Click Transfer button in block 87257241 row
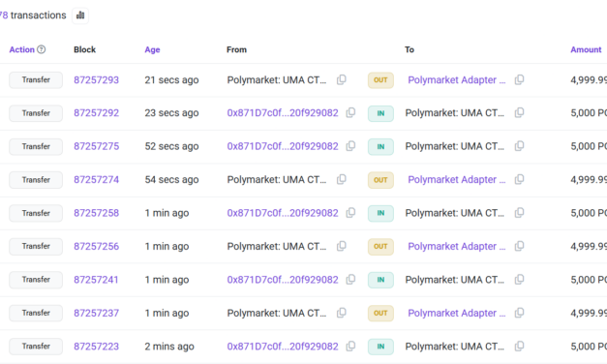Image resolution: width=607 pixels, height=364 pixels. pyautogui.click(x=36, y=280)
